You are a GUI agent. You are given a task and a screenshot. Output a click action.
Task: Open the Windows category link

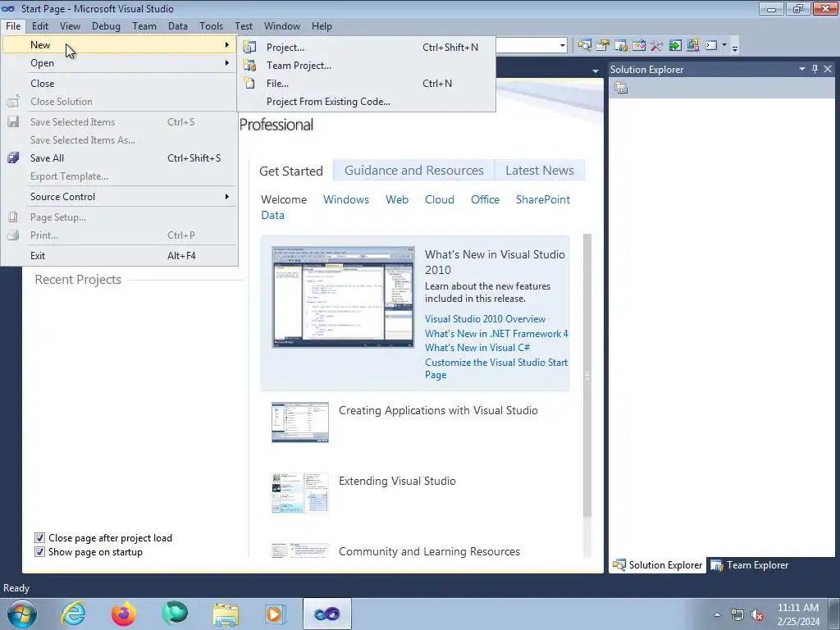pyautogui.click(x=346, y=199)
